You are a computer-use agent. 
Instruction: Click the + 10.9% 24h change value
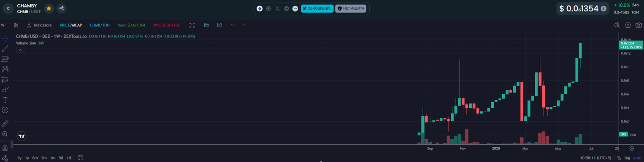622,5
